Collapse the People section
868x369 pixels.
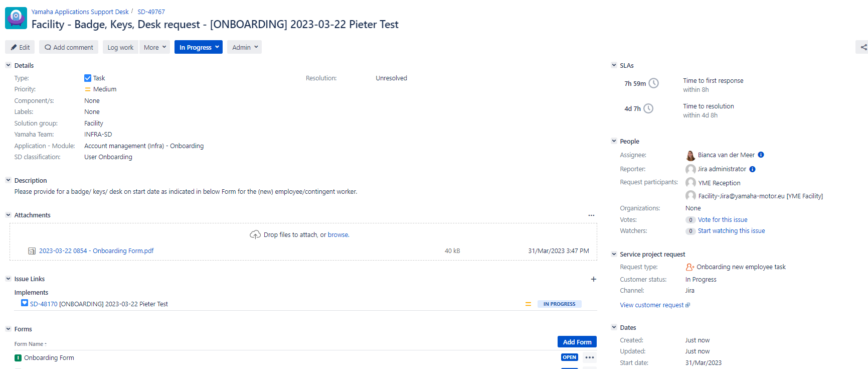[614, 141]
